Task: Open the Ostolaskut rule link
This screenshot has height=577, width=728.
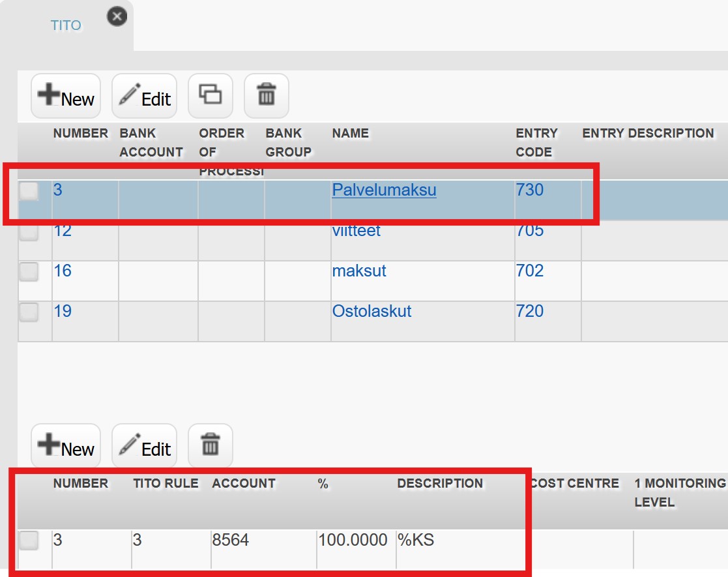Action: click(371, 311)
